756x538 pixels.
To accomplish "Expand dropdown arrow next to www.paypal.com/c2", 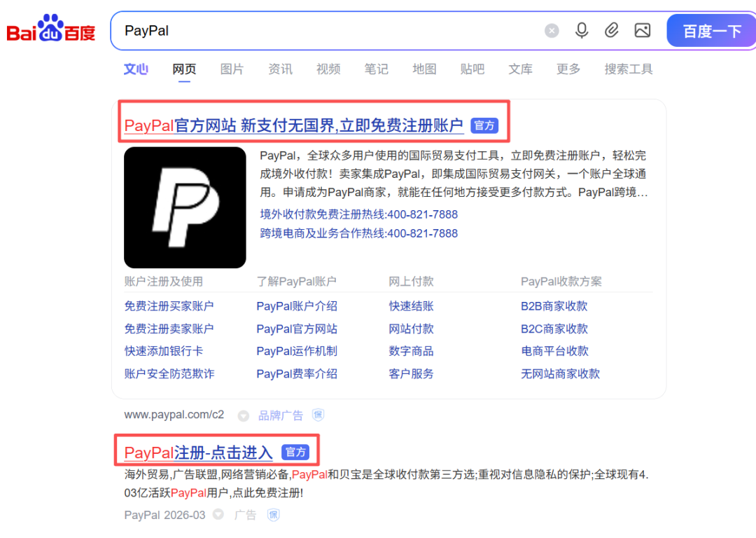I will tap(244, 415).
